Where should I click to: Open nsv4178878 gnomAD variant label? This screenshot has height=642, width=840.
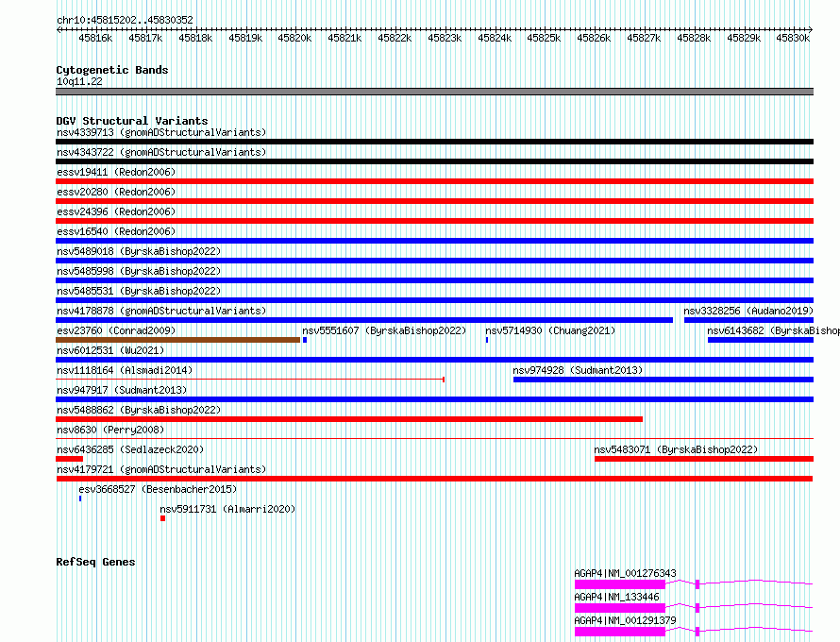[161, 311]
